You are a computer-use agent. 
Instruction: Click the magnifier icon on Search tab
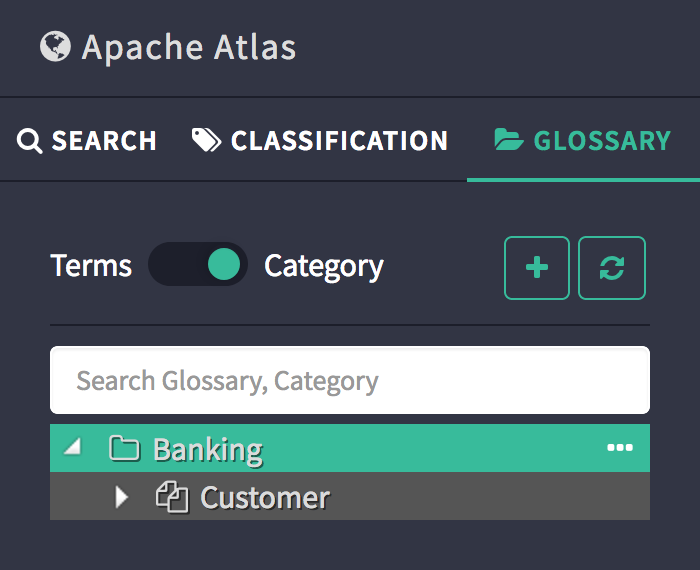pos(30,141)
